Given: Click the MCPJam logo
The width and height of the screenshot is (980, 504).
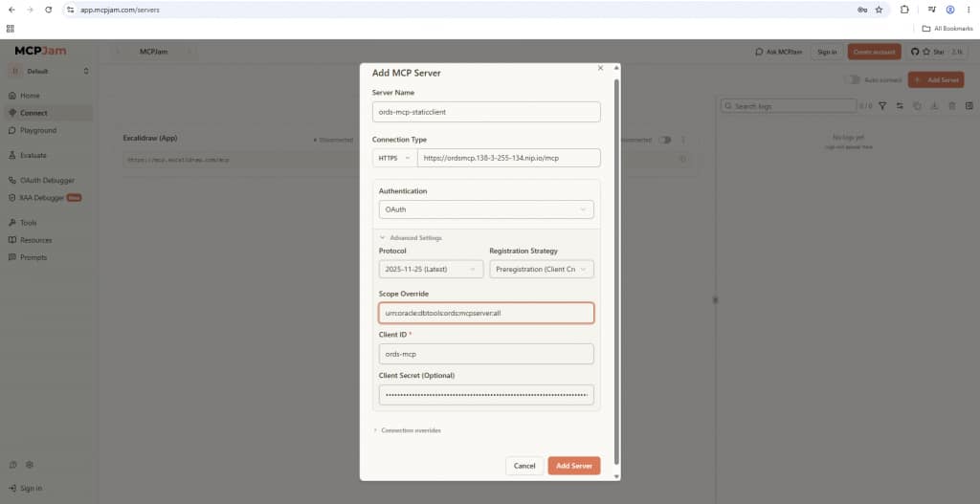Looking at the screenshot, I should [x=40, y=52].
